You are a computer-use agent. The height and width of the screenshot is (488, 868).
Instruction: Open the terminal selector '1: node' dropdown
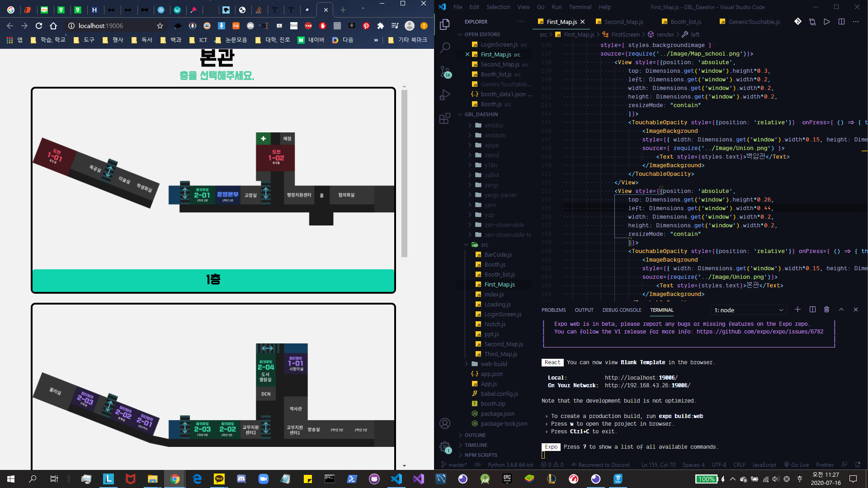(748, 310)
